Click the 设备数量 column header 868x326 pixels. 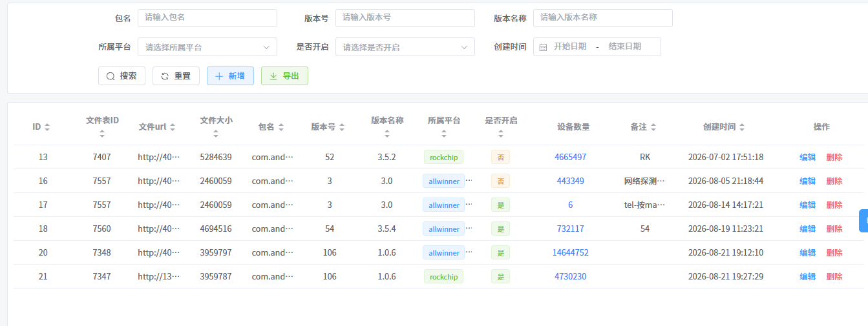coord(573,127)
